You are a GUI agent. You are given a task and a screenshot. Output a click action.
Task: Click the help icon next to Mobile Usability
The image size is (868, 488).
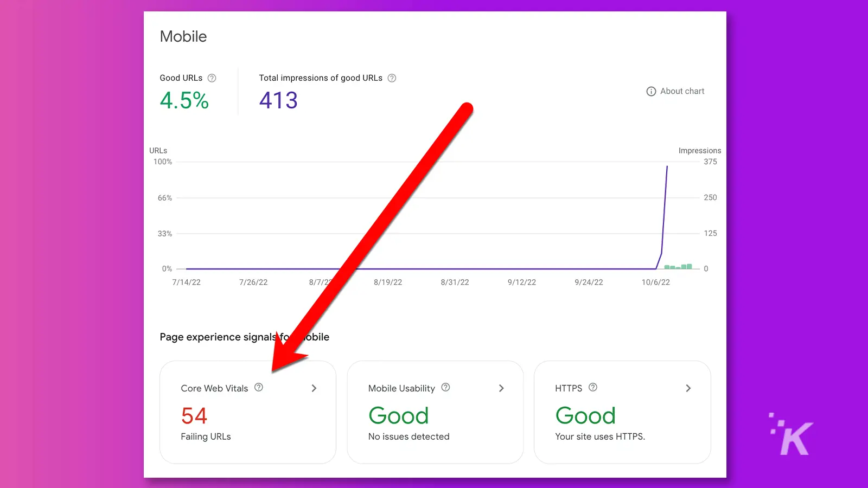446,387
